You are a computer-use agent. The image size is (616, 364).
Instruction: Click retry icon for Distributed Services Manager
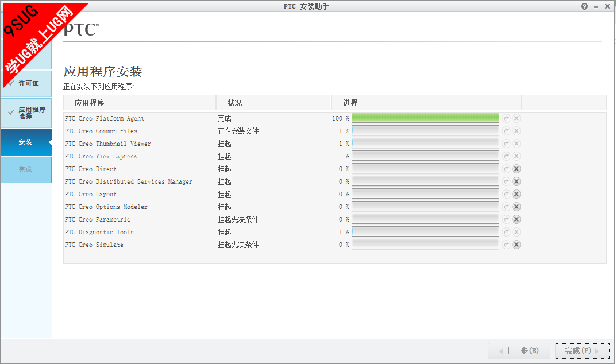506,181
